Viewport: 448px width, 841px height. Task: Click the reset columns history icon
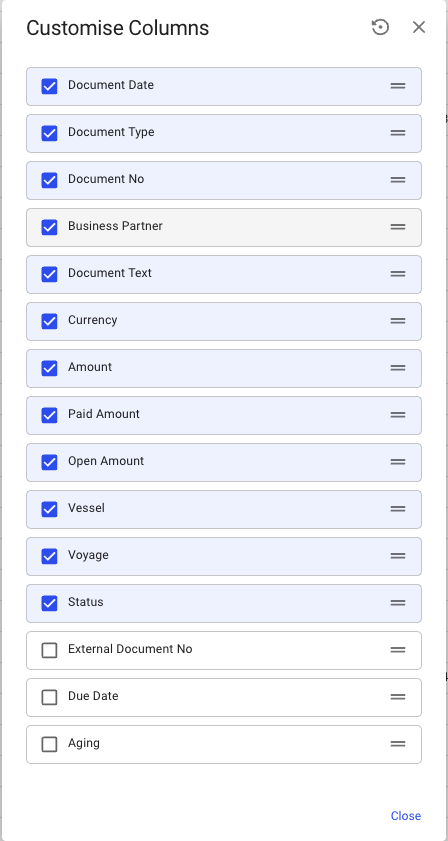tap(380, 27)
